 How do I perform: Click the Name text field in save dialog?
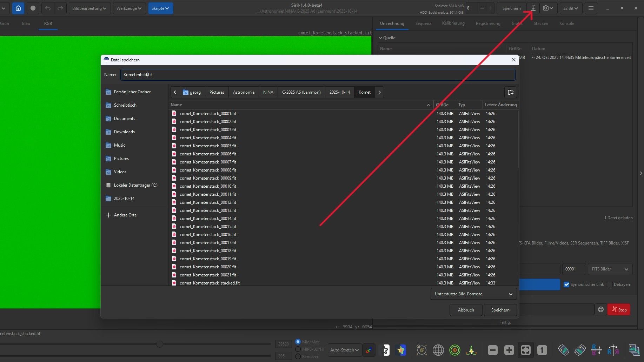pos(318,75)
